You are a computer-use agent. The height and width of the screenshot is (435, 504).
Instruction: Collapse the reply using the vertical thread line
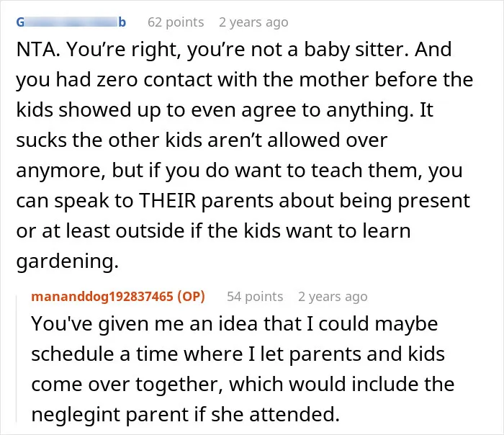[17, 359]
